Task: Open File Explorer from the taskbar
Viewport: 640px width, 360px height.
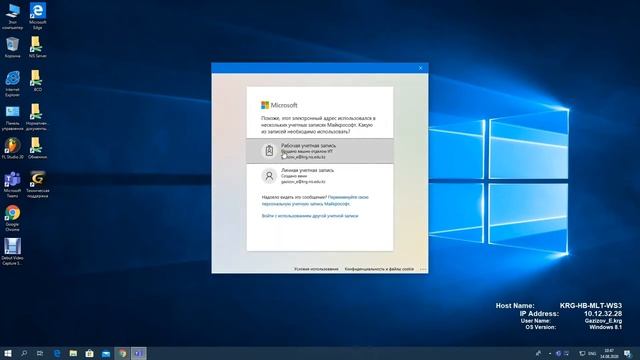Action: (x=73, y=353)
